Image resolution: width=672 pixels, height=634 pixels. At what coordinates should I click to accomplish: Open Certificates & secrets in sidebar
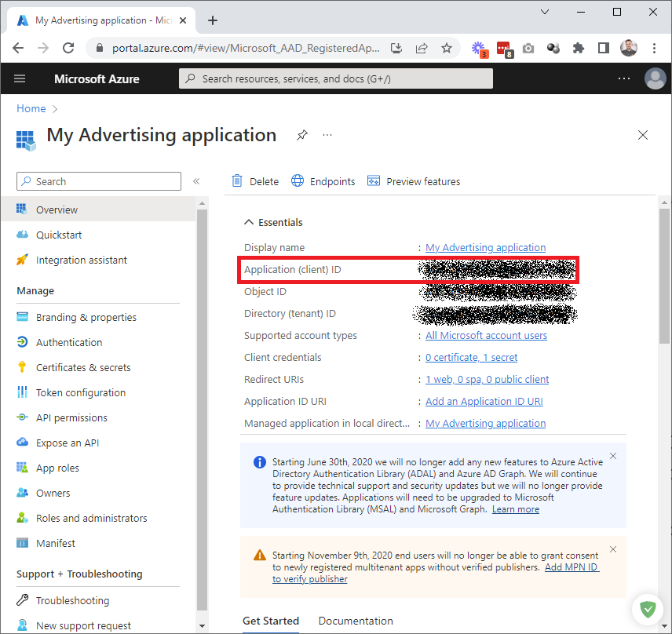[x=83, y=367]
